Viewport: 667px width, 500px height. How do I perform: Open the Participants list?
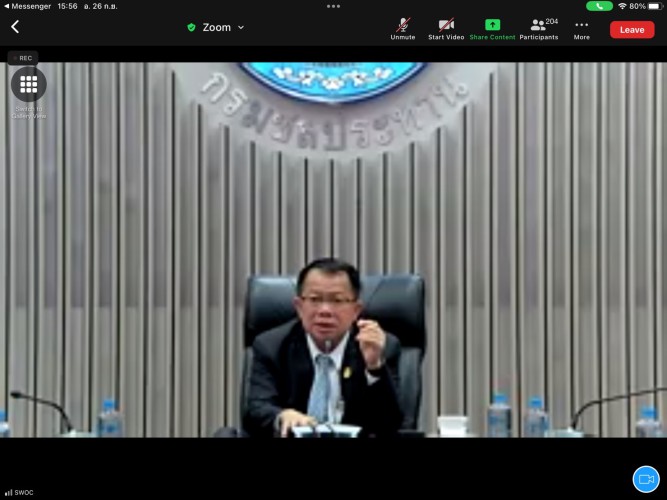(x=538, y=28)
